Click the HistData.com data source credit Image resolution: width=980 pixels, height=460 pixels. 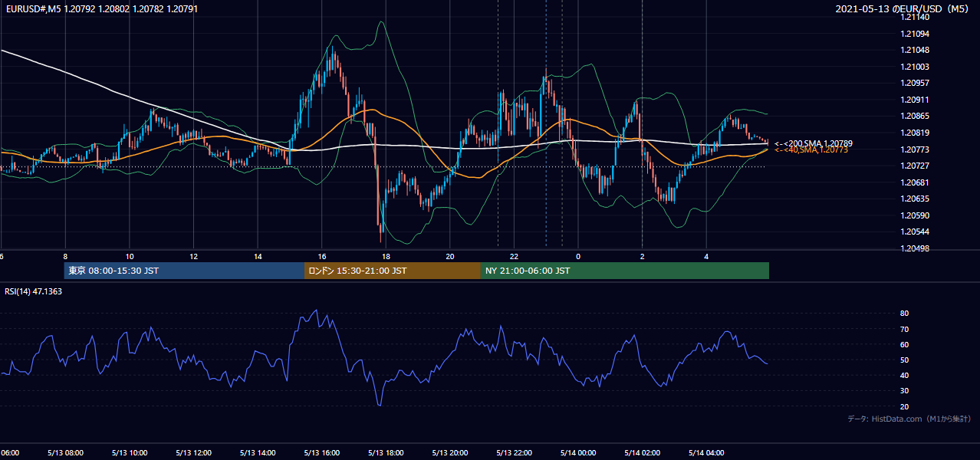click(909, 419)
